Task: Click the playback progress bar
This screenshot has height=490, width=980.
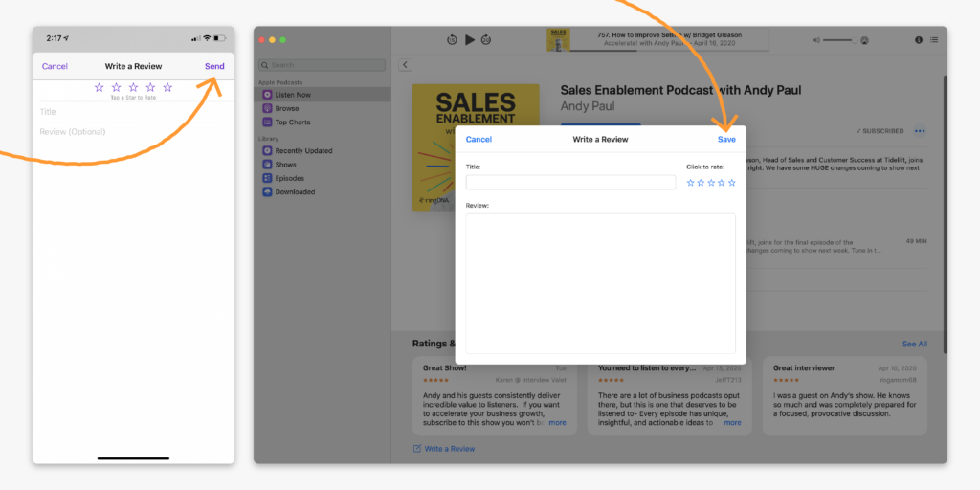Action: point(670,51)
